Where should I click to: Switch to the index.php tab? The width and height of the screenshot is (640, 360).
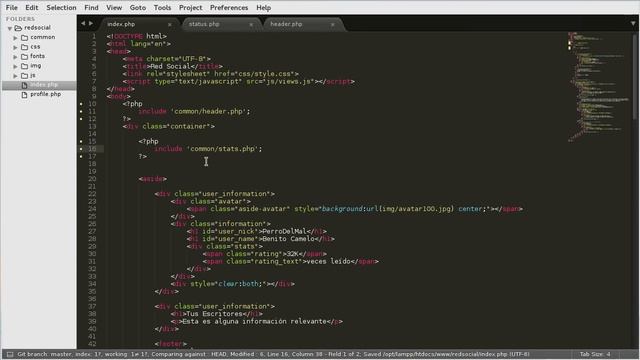pyautogui.click(x=139, y=24)
